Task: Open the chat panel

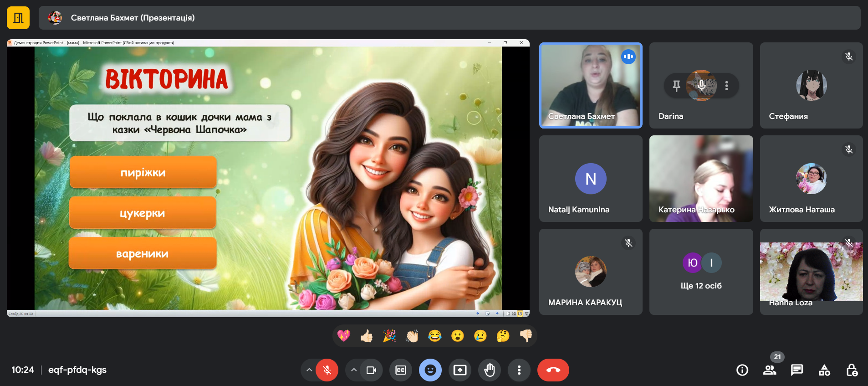Action: click(797, 370)
